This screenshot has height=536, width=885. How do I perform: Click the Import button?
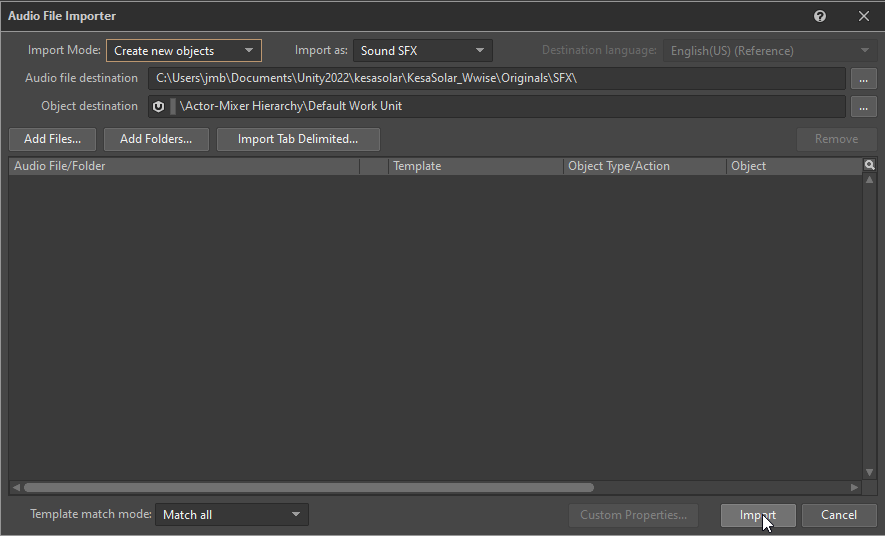(758, 515)
